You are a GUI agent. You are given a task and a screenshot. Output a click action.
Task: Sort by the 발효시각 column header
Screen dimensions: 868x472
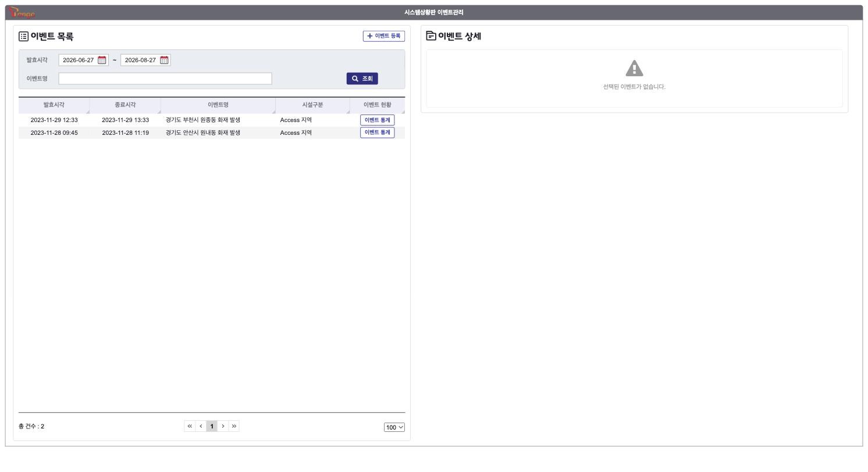coord(54,105)
